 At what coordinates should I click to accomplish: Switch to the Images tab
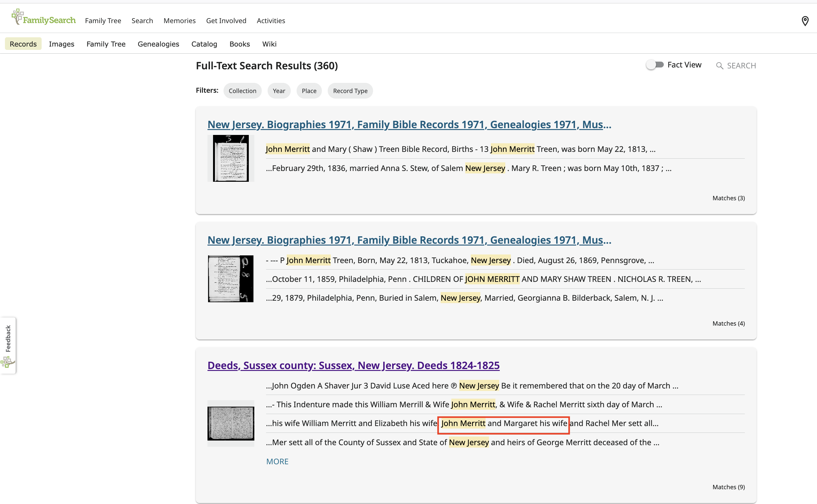tap(61, 44)
